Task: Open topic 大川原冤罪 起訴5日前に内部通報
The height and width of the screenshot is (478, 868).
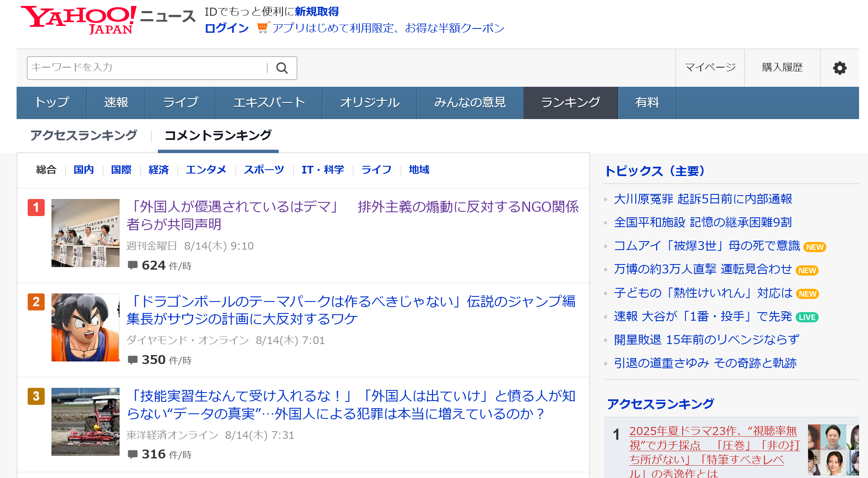Action: [x=703, y=199]
